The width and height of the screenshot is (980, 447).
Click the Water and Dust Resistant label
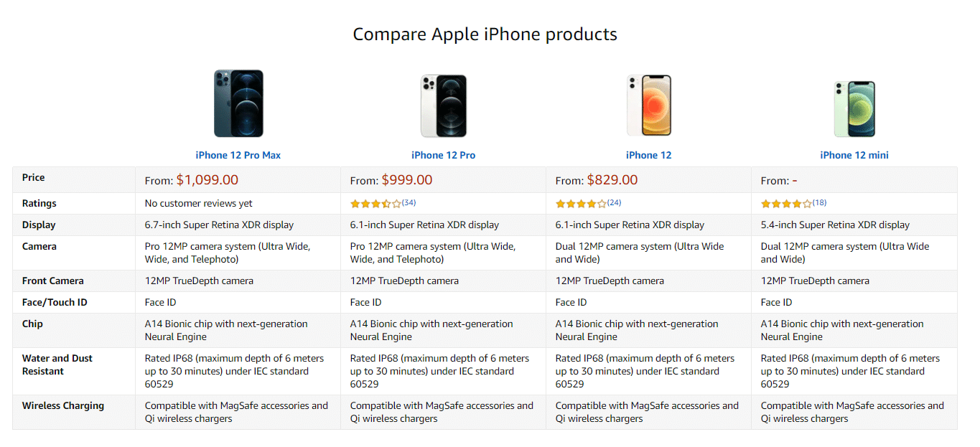click(57, 364)
